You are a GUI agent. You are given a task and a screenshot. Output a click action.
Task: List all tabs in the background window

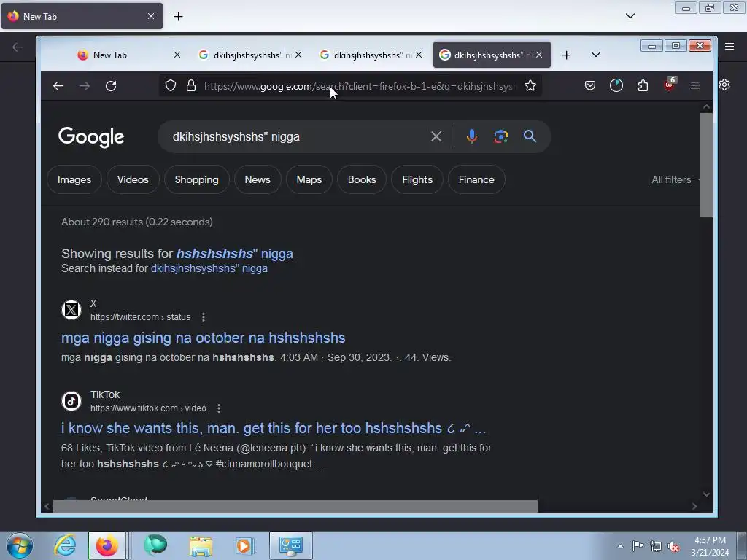coord(630,16)
